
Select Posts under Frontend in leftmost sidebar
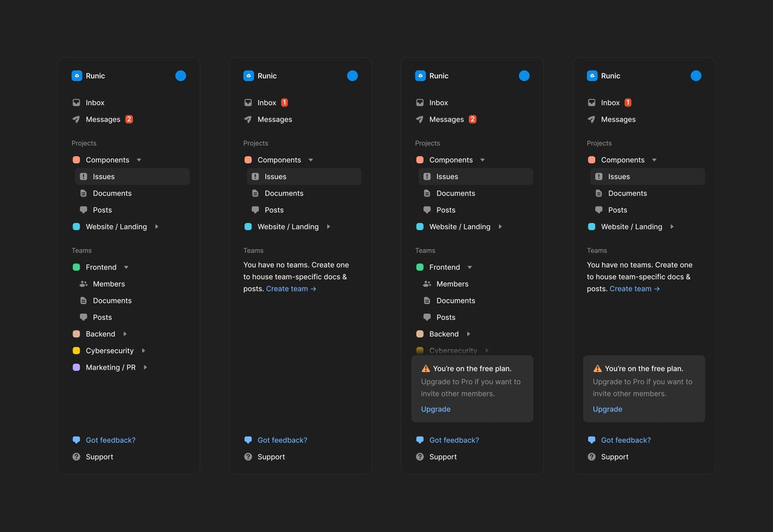coord(102,318)
